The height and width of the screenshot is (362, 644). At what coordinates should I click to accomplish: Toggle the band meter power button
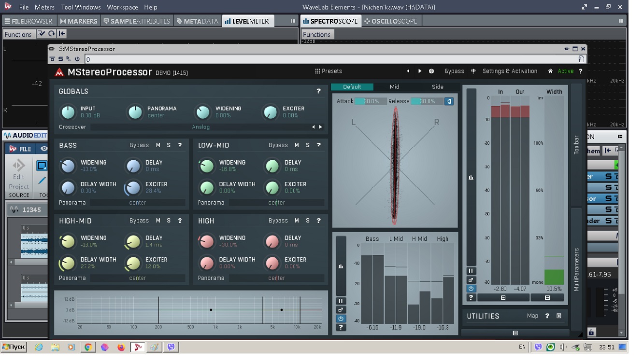tap(341, 319)
